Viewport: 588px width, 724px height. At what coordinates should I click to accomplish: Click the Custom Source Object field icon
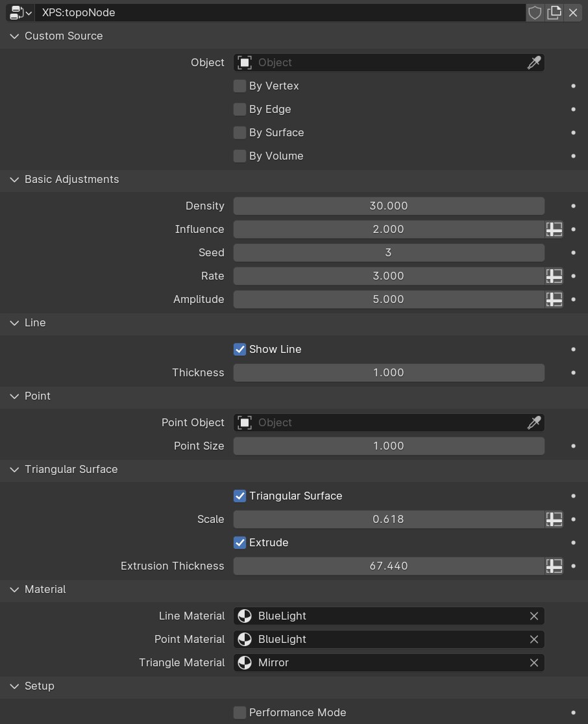click(x=244, y=62)
